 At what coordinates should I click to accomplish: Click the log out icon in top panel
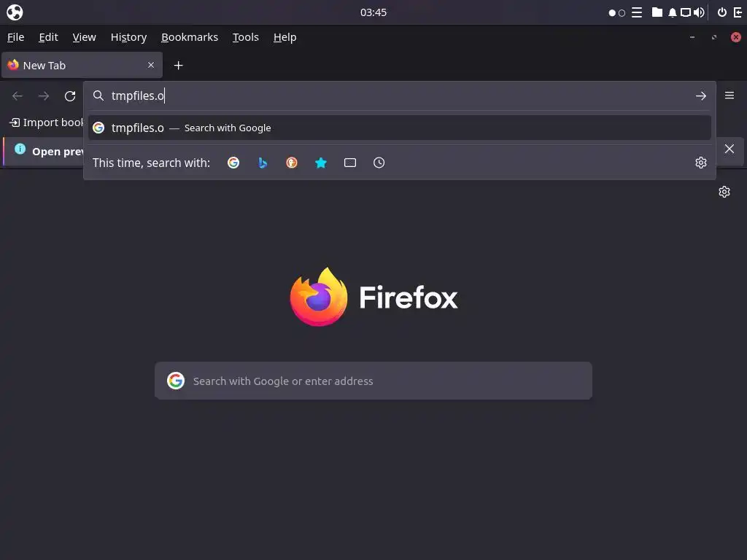738,12
